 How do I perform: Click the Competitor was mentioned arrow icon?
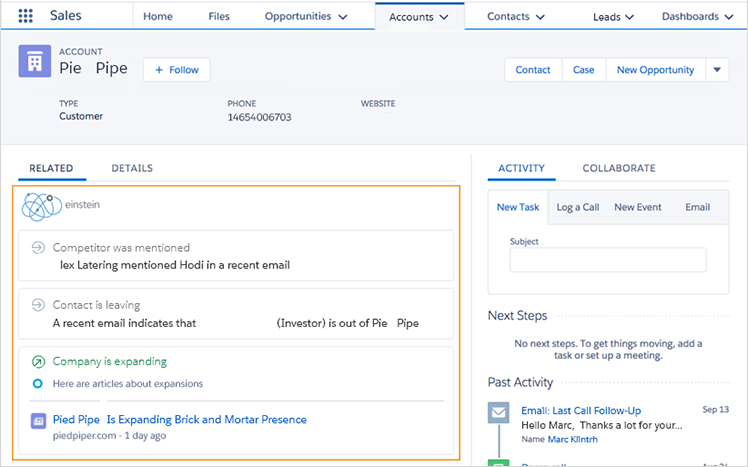coord(38,247)
